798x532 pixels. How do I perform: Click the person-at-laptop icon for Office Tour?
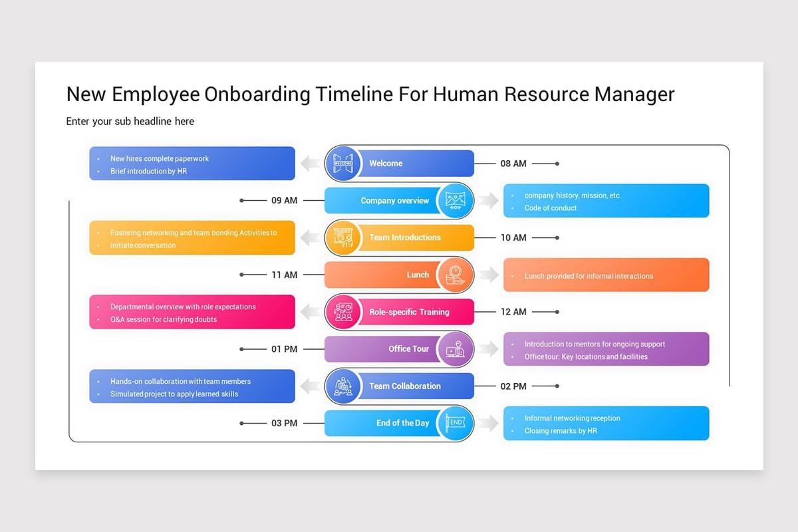point(456,348)
